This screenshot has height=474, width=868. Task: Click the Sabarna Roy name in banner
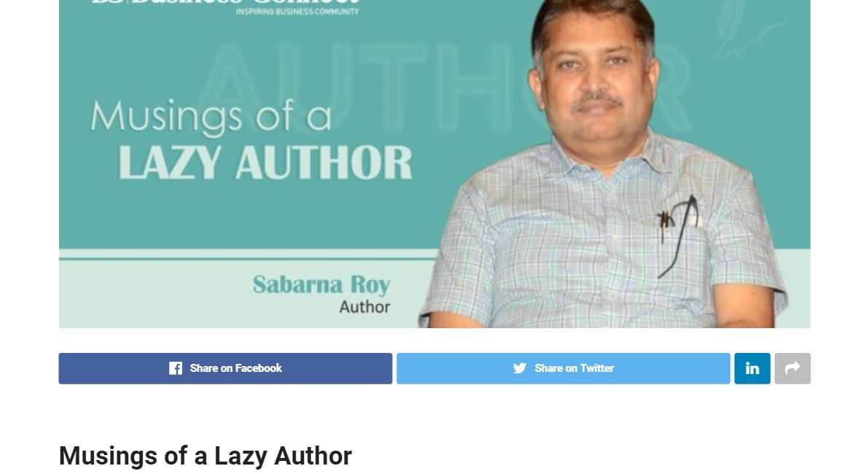(x=321, y=284)
